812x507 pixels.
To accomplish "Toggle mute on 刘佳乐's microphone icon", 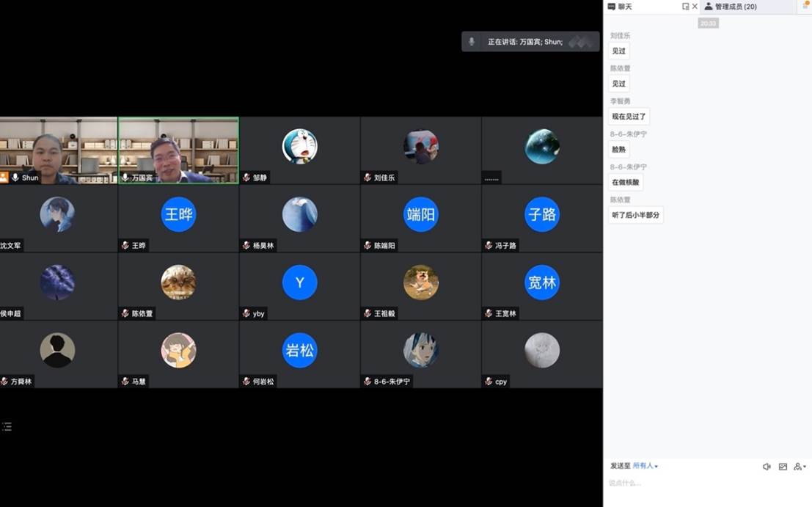I will 367,177.
